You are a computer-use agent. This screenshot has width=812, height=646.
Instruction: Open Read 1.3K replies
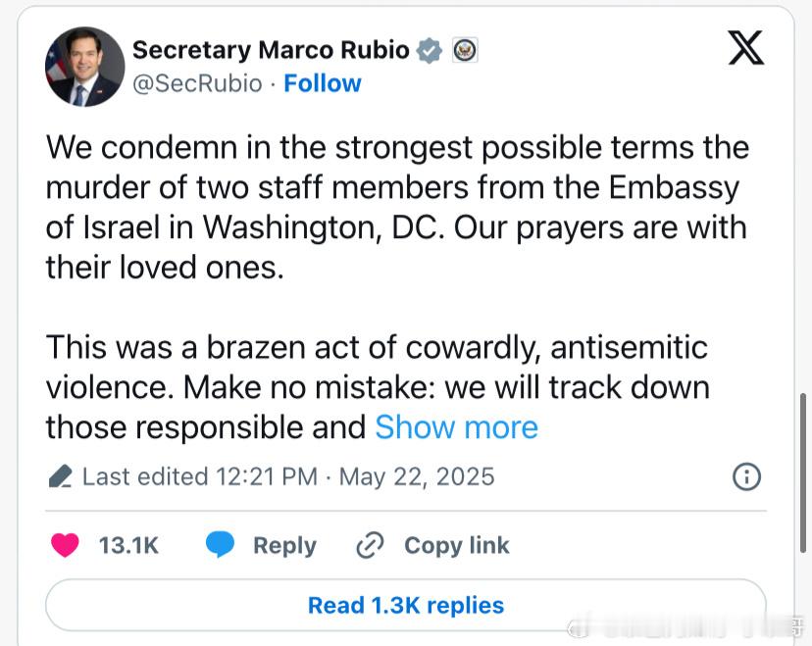point(406,605)
